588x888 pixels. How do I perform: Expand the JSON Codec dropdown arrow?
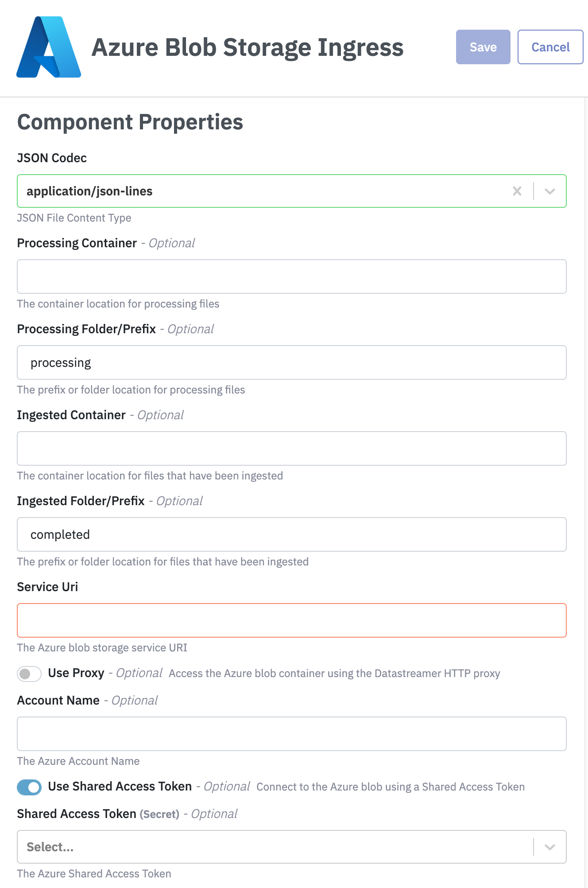point(550,191)
